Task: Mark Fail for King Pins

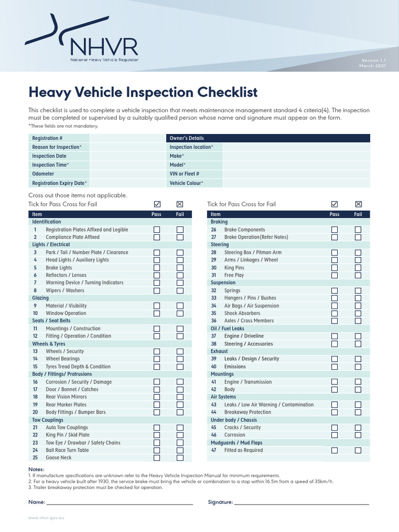Action: tap(358, 268)
